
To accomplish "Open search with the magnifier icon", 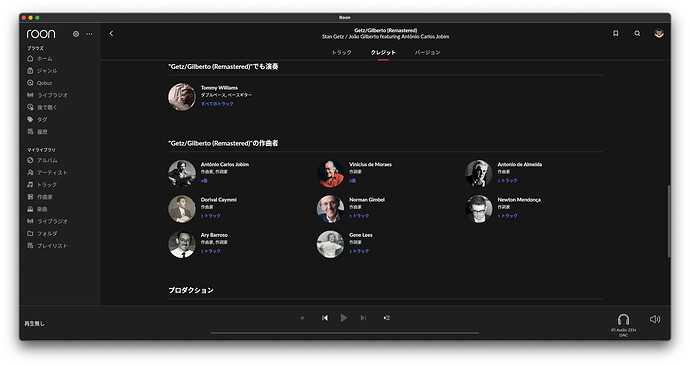I will tap(637, 33).
